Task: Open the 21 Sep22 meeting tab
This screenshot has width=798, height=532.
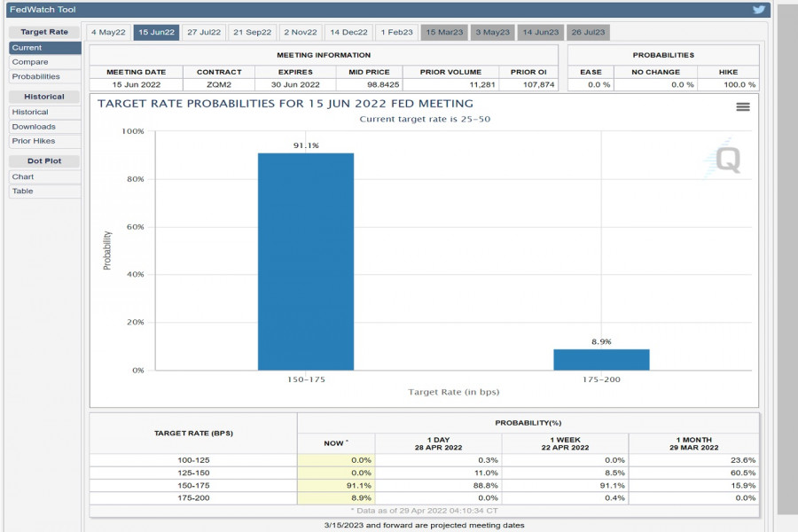Action: (x=252, y=32)
